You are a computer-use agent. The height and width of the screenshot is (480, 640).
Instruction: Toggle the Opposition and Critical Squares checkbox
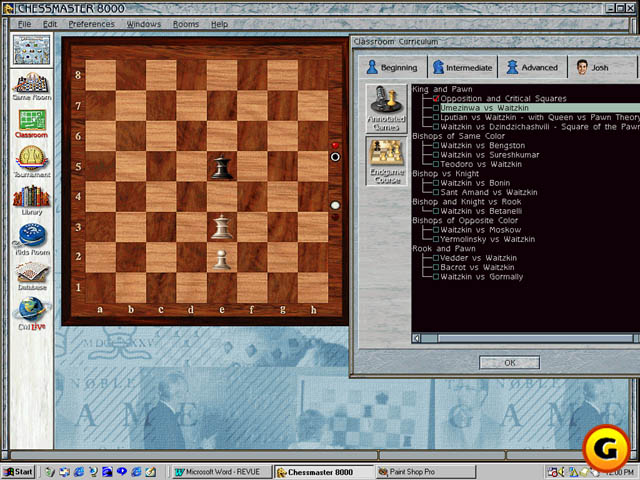tap(436, 99)
